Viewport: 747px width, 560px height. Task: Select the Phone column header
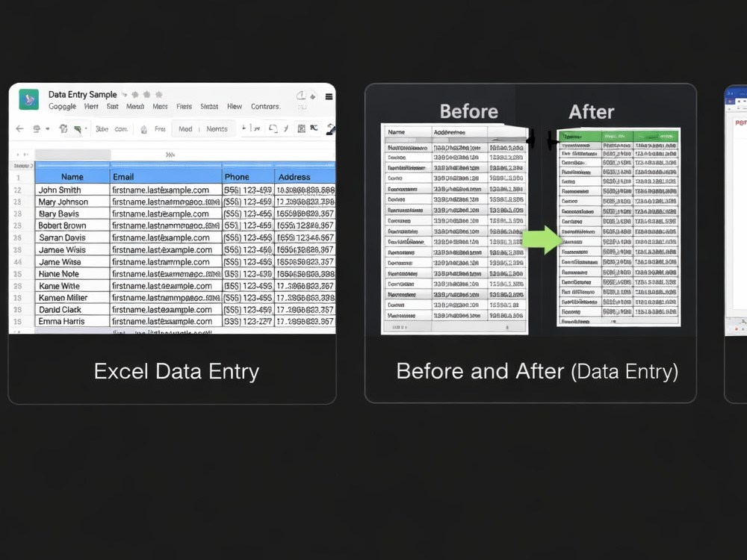tap(248, 177)
